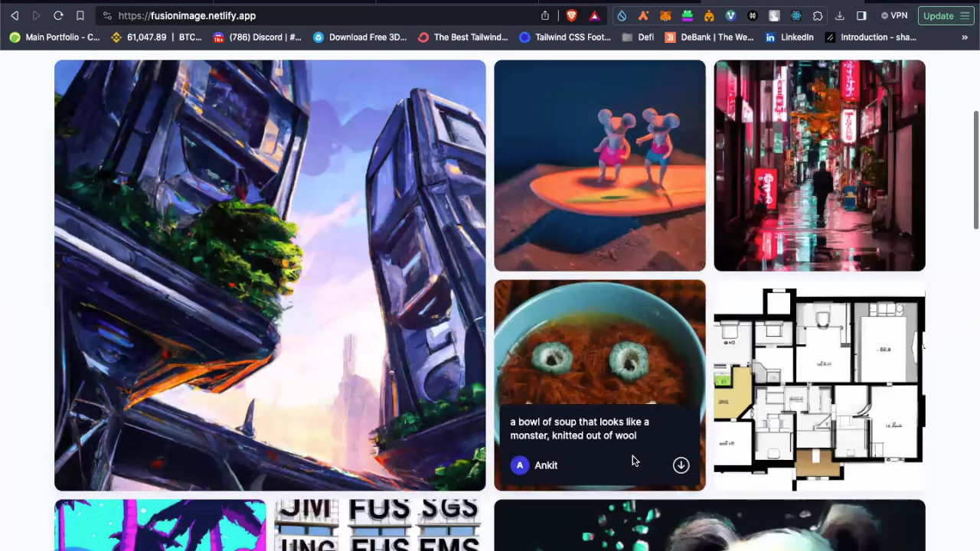
Task: Open the React Developer Tools extension
Action: pyautogui.click(x=796, y=15)
